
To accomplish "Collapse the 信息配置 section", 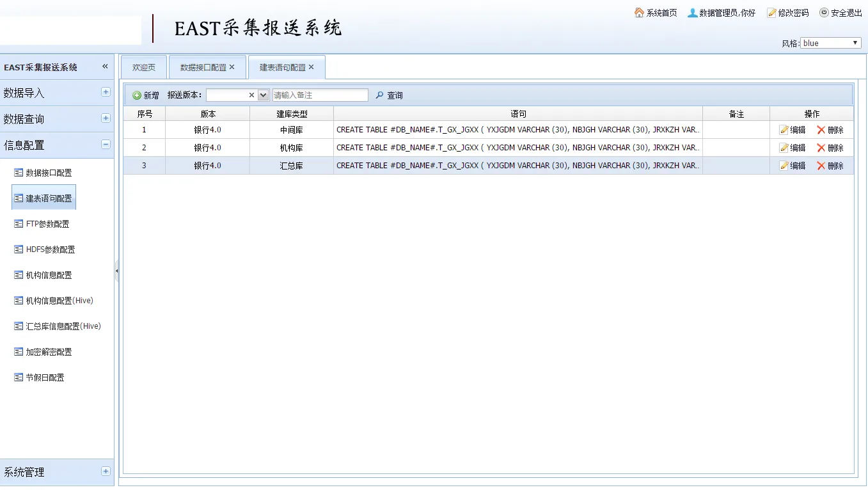I will (x=106, y=145).
